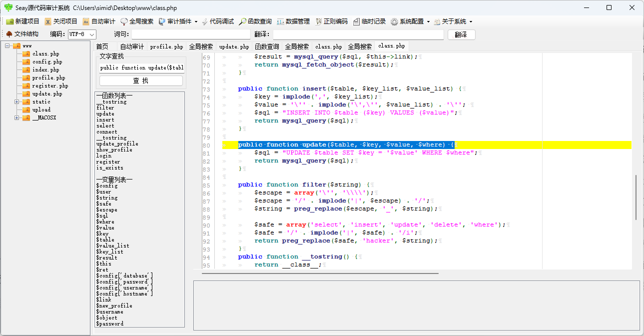Click the 关闭项目 (Close Project) icon

click(x=56, y=21)
